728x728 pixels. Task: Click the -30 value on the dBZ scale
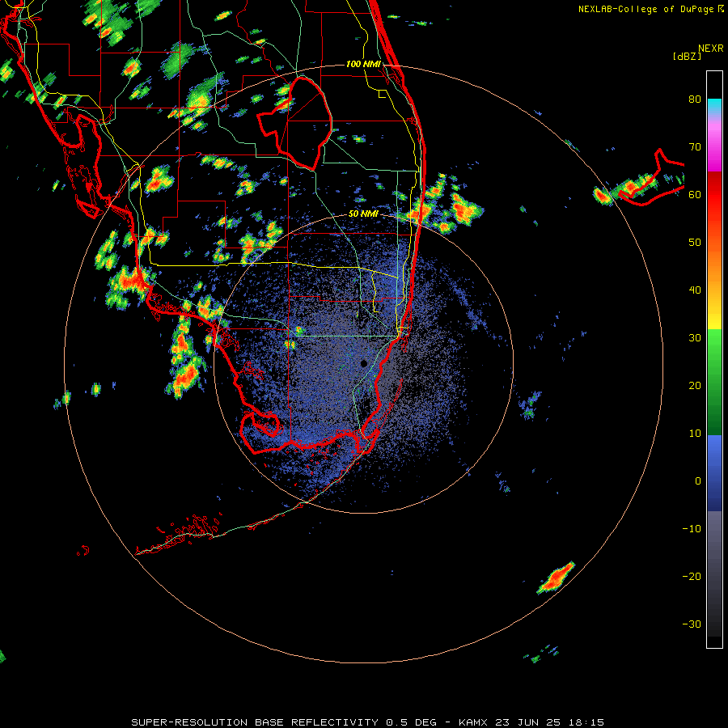point(692,624)
